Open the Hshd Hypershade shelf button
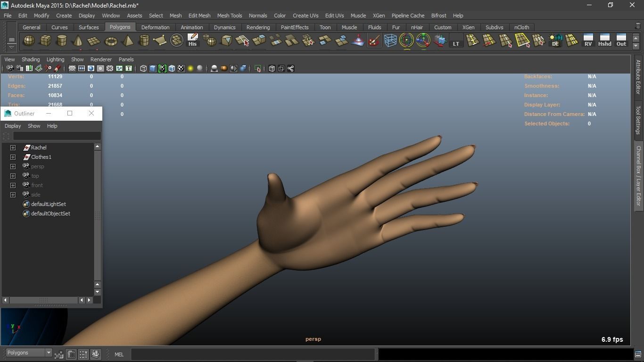The width and height of the screenshot is (644, 362). point(604,41)
